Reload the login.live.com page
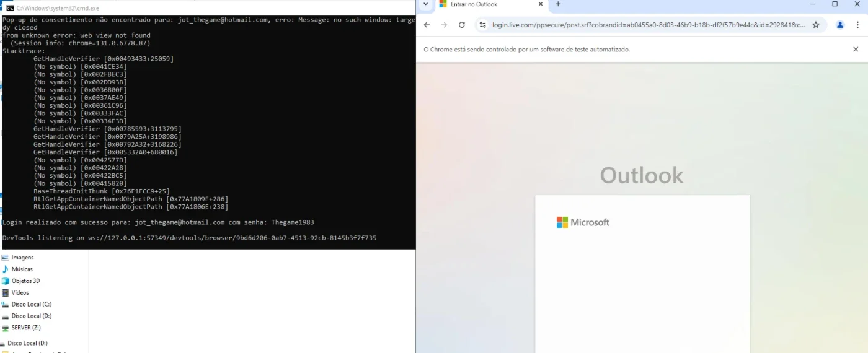The height and width of the screenshot is (353, 868). (461, 25)
